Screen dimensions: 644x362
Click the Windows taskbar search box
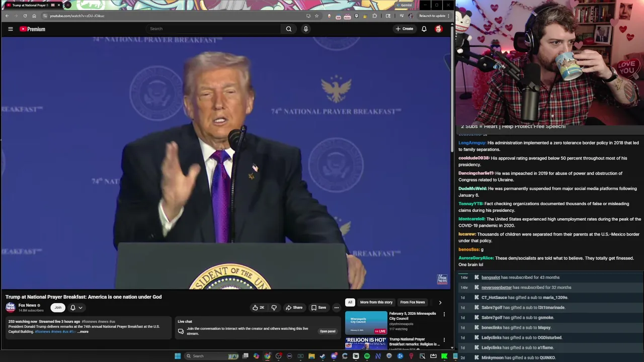pyautogui.click(x=211, y=356)
